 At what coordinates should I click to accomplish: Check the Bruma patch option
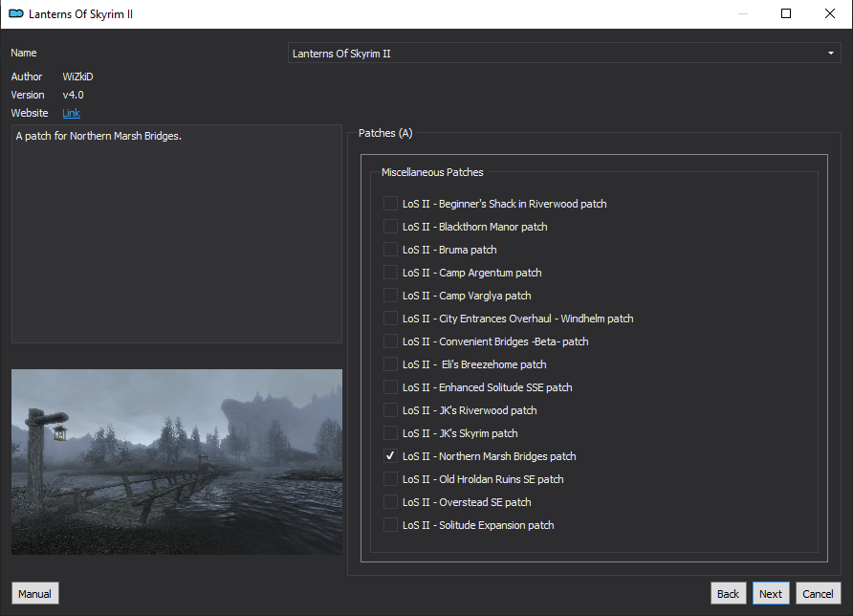tap(390, 250)
